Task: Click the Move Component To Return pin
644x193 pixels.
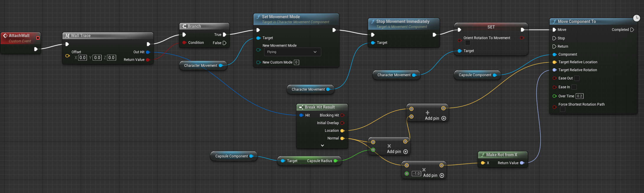Action: 554,46
